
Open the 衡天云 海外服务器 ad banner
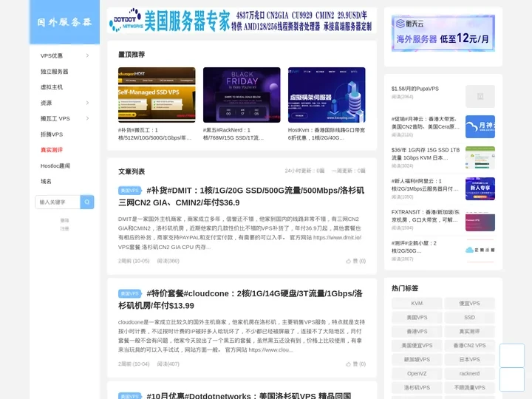click(443, 33)
